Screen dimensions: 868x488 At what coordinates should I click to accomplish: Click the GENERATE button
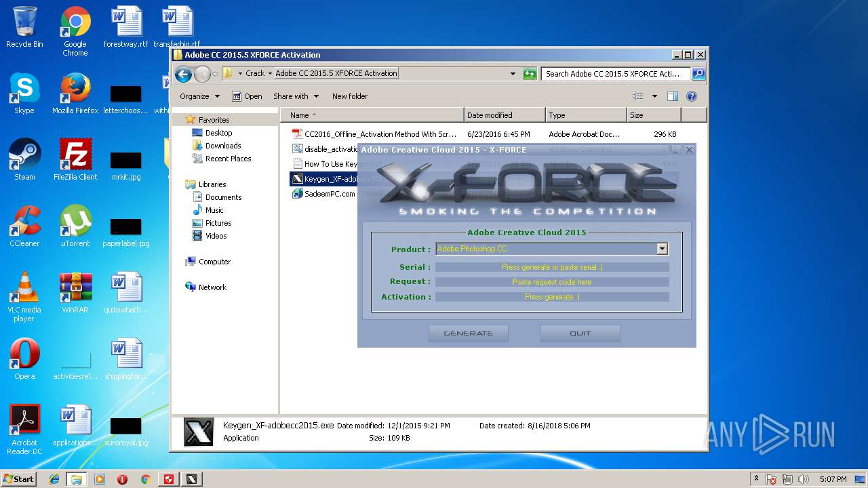point(468,333)
